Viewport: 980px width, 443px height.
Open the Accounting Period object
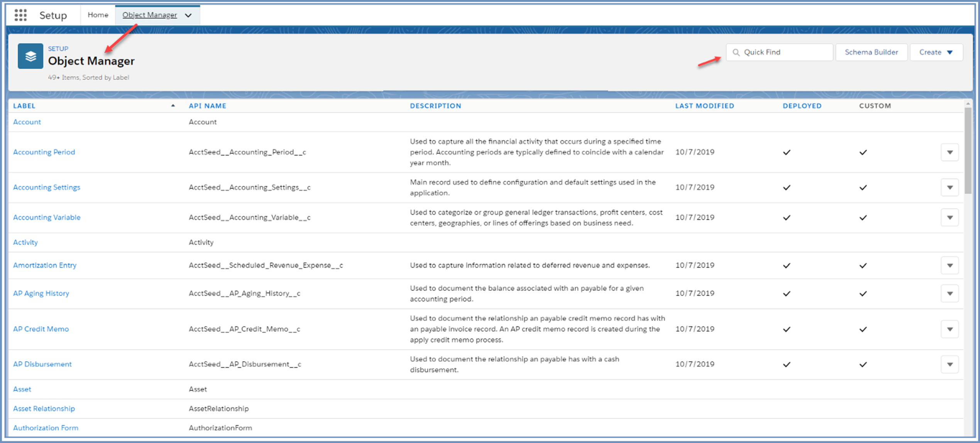(x=44, y=152)
